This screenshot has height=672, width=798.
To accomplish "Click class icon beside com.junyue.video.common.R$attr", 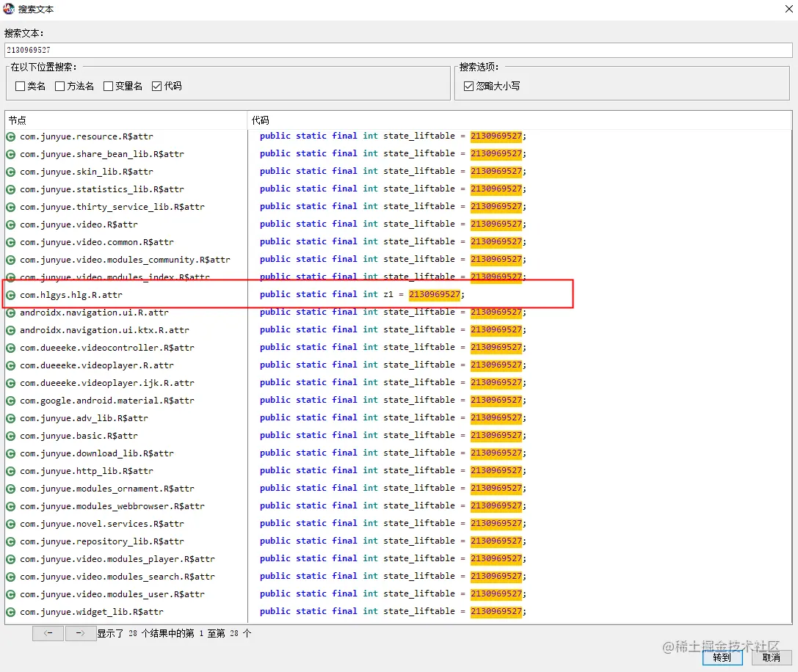I will click(x=10, y=242).
